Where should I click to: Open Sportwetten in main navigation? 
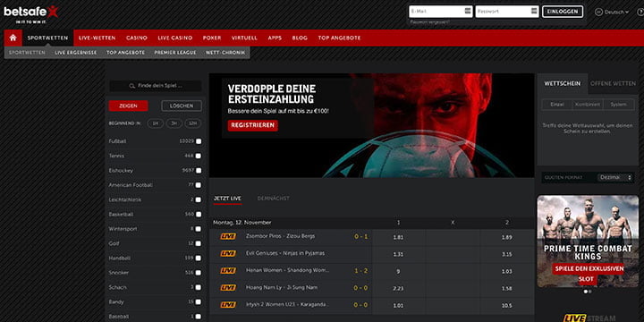[47, 38]
